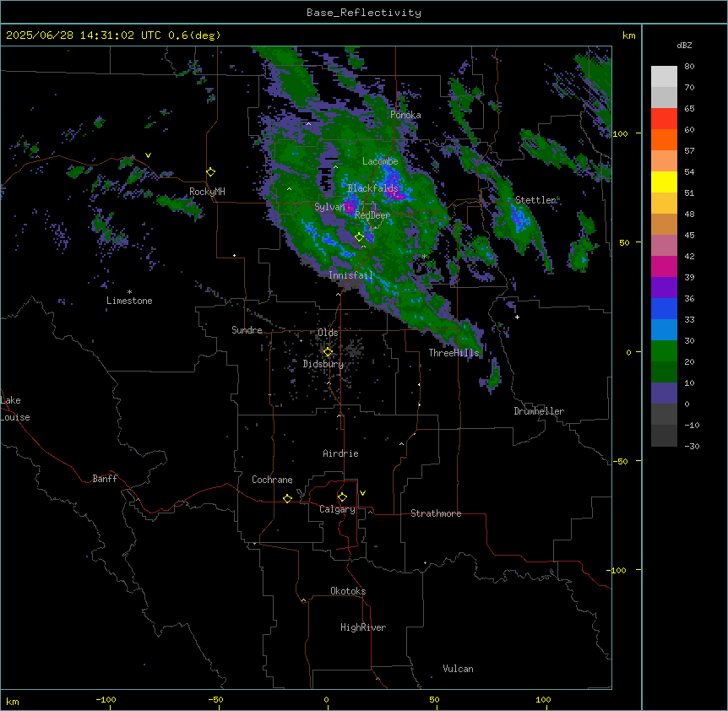
Task: Click the Cochrane label
Action: 272,480
